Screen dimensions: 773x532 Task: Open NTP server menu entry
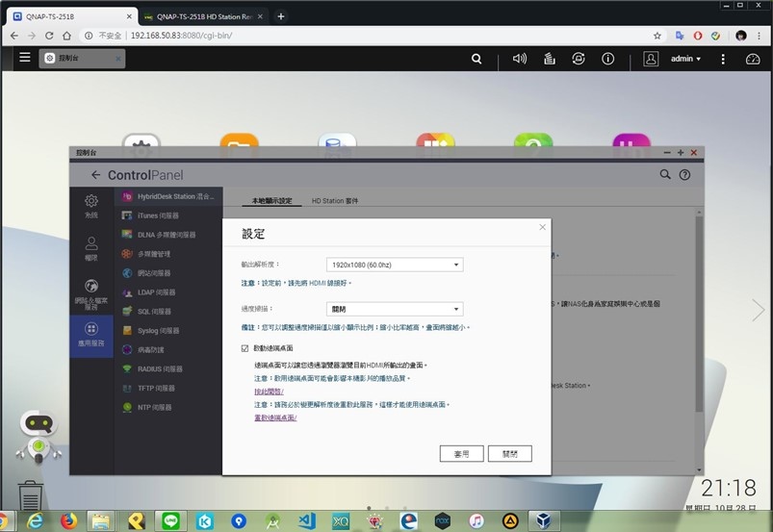click(x=168, y=408)
